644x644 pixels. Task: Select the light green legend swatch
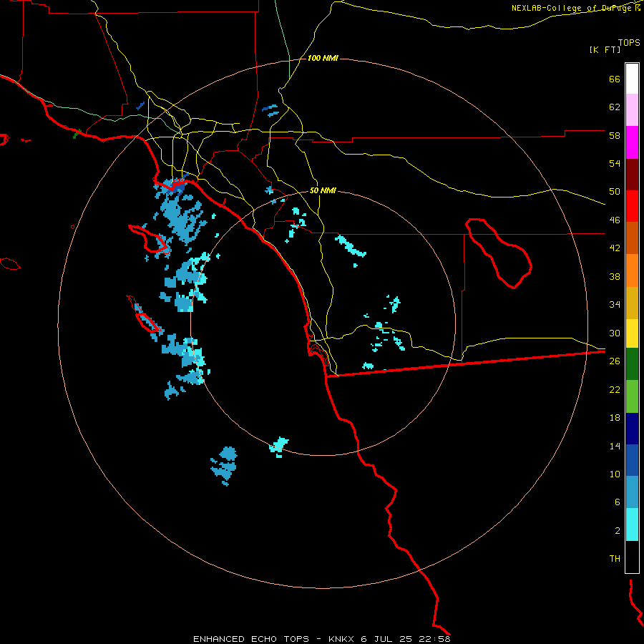[632, 396]
